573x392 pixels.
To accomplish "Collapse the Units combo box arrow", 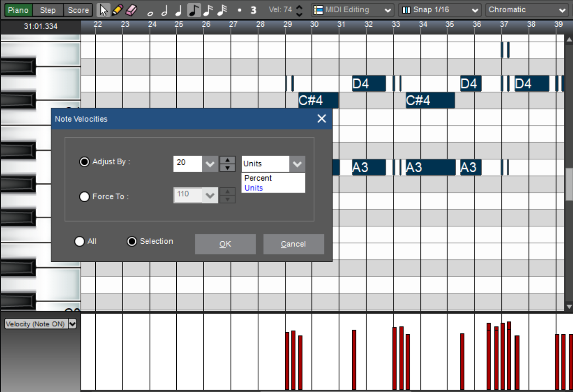I will click(x=297, y=164).
